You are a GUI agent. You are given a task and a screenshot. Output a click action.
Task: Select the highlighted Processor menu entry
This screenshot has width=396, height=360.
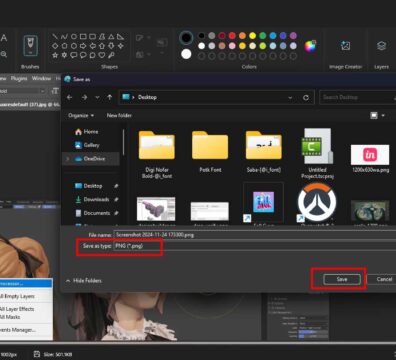[x=26, y=284]
